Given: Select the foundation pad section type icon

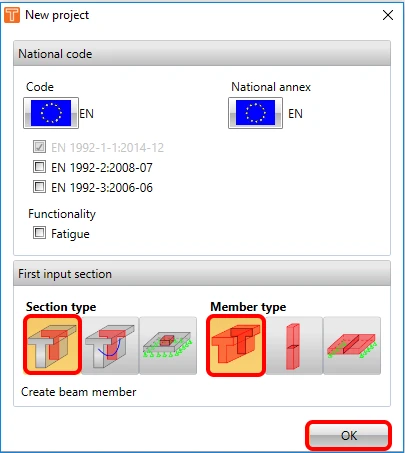Looking at the screenshot, I should coord(168,345).
